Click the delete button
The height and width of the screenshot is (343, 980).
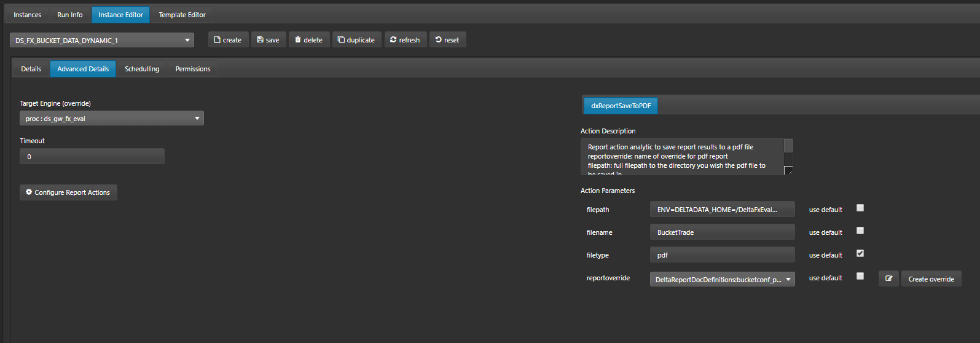coord(309,40)
